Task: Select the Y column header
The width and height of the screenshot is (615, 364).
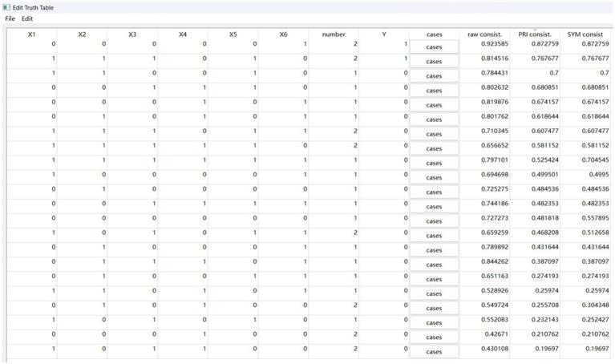Action: pos(383,34)
